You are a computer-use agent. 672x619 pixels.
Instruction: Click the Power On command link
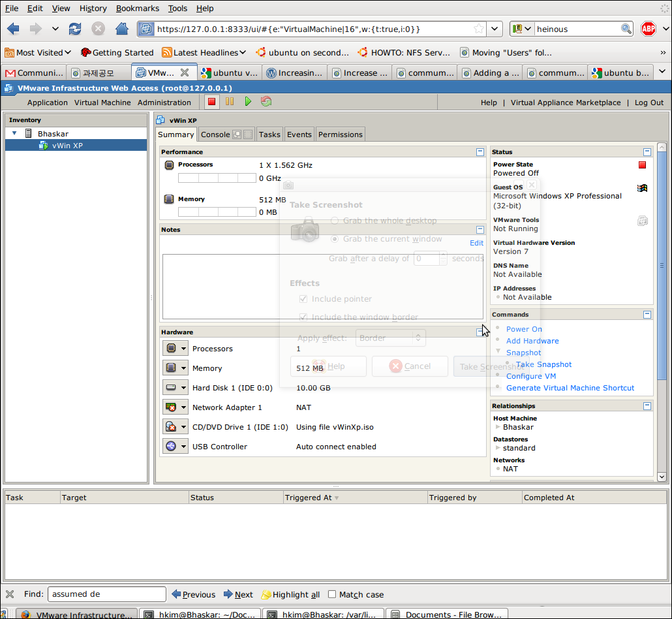pyautogui.click(x=524, y=329)
